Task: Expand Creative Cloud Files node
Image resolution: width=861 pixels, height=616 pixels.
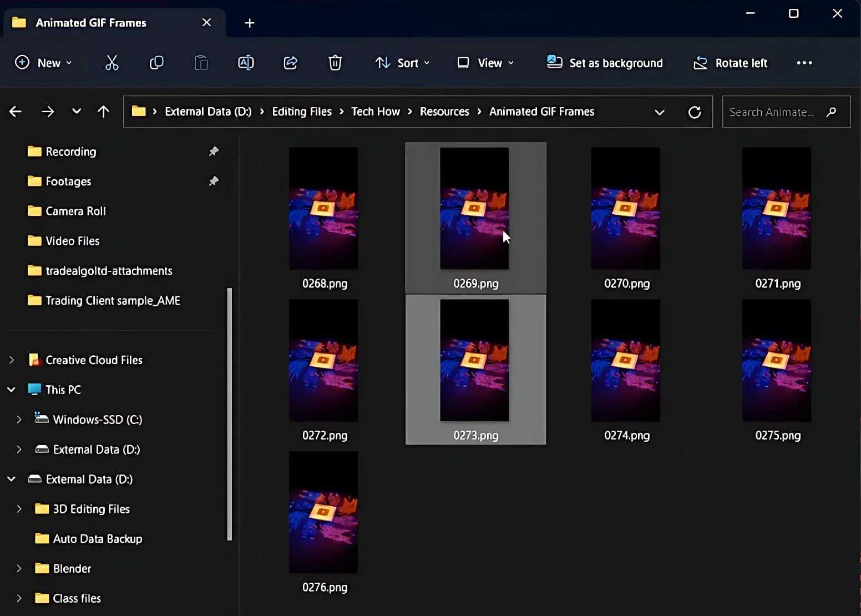Action: [12, 360]
